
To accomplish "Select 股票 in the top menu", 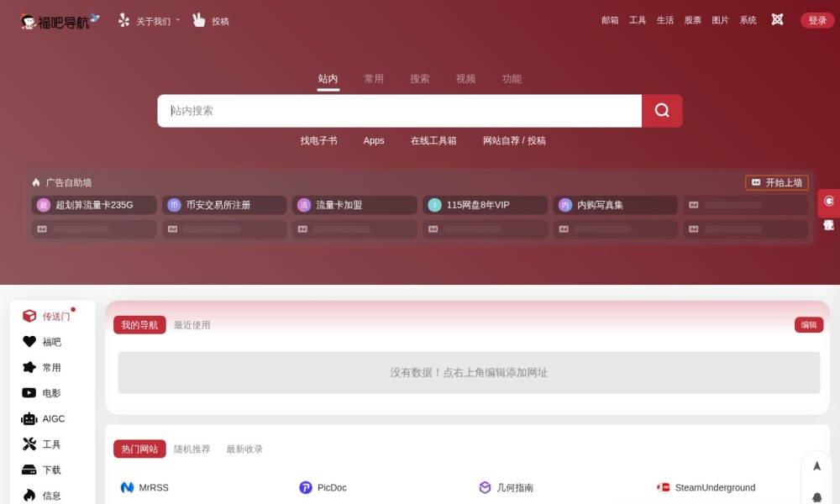I will click(x=692, y=19).
